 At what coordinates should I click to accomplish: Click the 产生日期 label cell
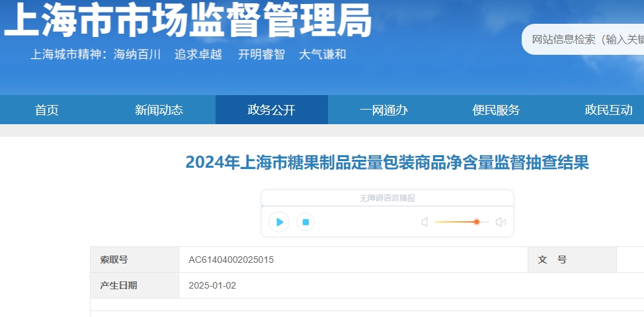119,286
